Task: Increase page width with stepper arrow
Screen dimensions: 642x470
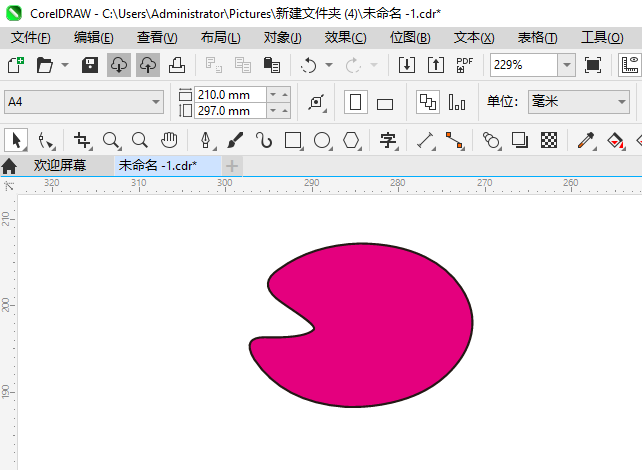Action: pyautogui.click(x=285, y=95)
